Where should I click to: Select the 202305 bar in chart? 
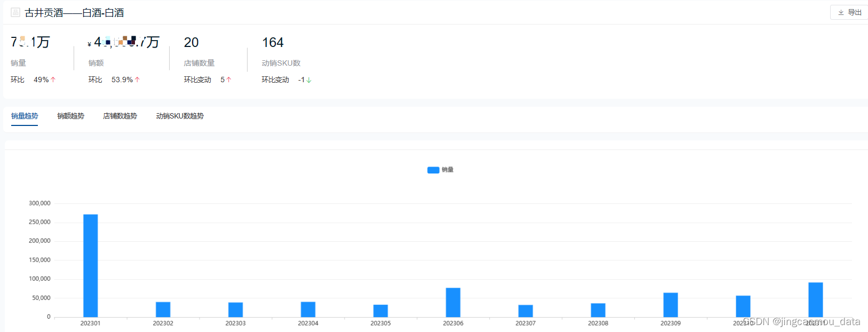pos(381,311)
